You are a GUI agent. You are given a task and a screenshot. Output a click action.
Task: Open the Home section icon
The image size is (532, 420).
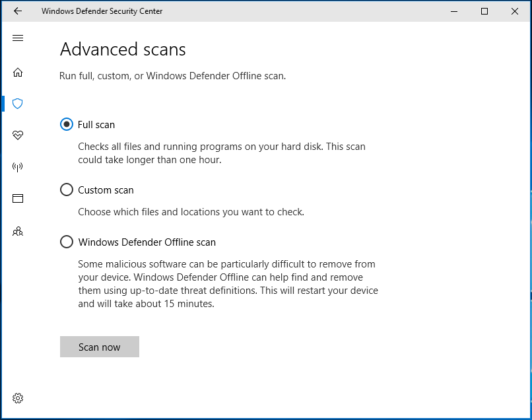pyautogui.click(x=18, y=73)
